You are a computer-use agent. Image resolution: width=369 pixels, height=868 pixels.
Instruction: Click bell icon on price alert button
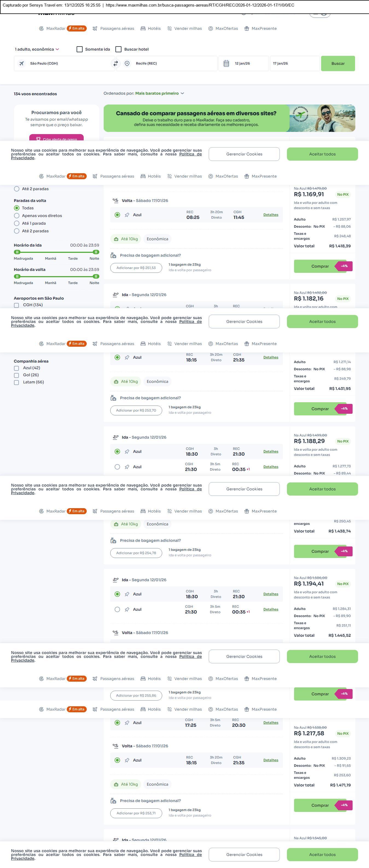click(38, 139)
